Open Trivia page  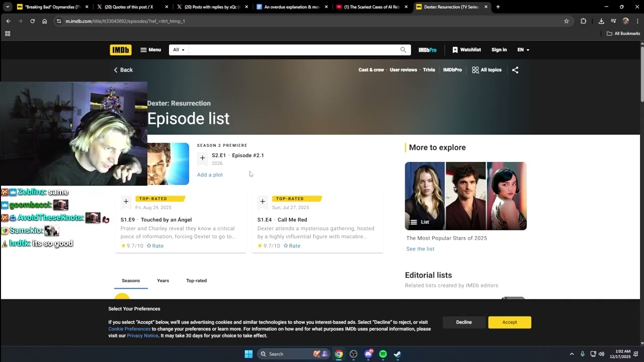pyautogui.click(x=429, y=70)
